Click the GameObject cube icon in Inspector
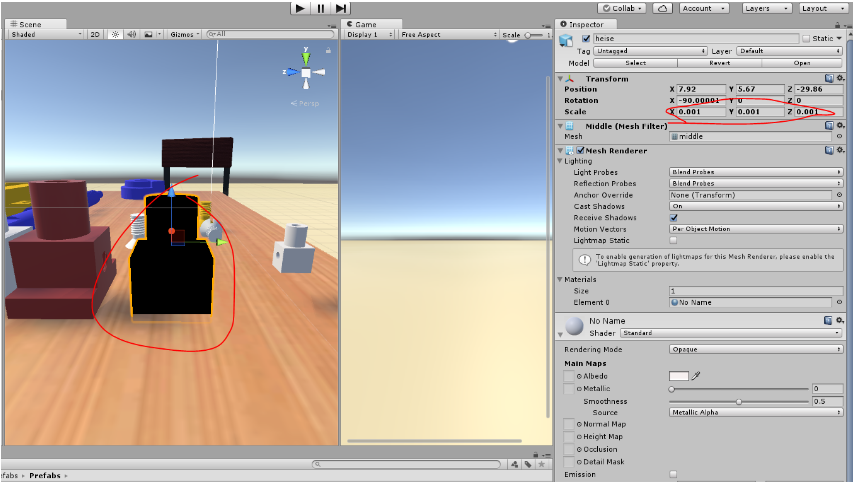 click(x=566, y=40)
